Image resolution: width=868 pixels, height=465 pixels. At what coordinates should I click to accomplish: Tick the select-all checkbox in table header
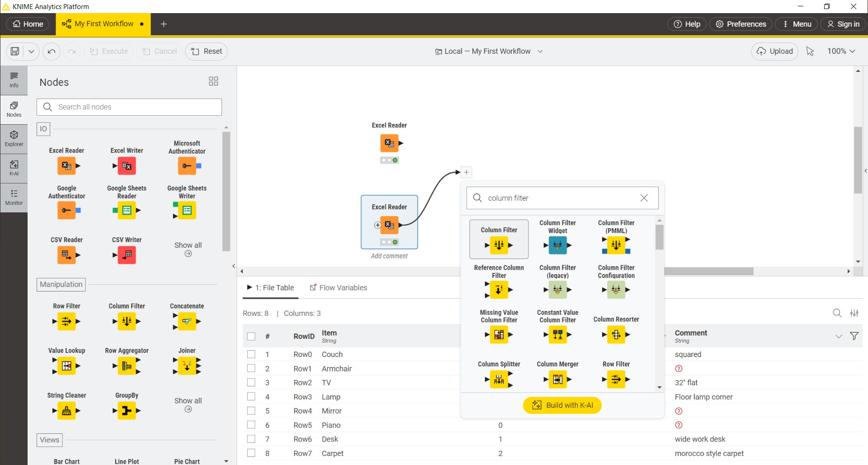[251, 336]
